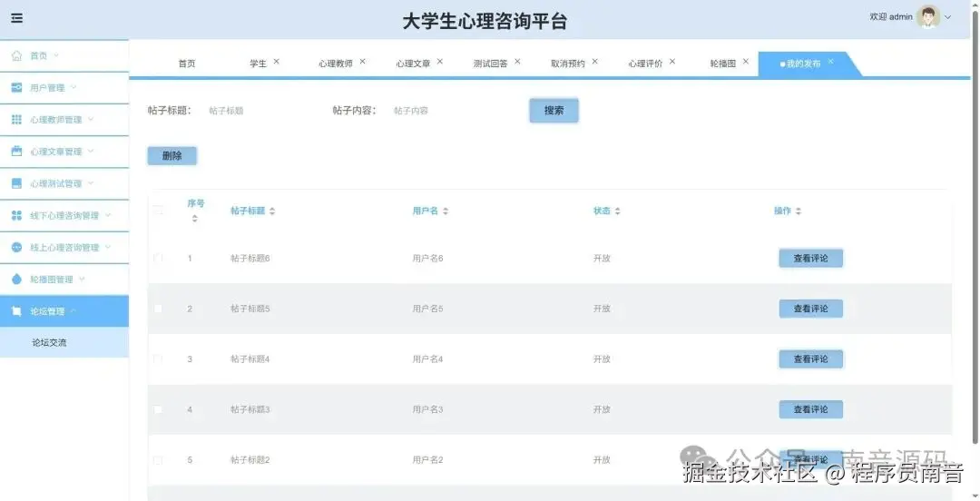The height and width of the screenshot is (501, 980).
Task: Tick the select-all header checkbox
Action: point(158,211)
